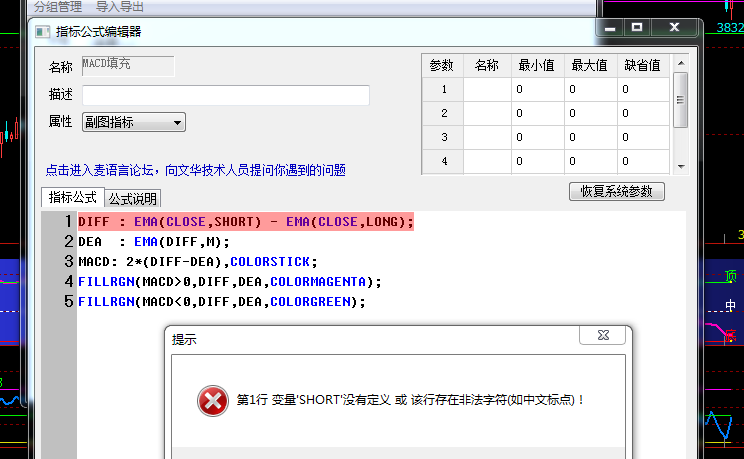Select the 指标公式 tab
The width and height of the screenshot is (744, 459).
72,198
